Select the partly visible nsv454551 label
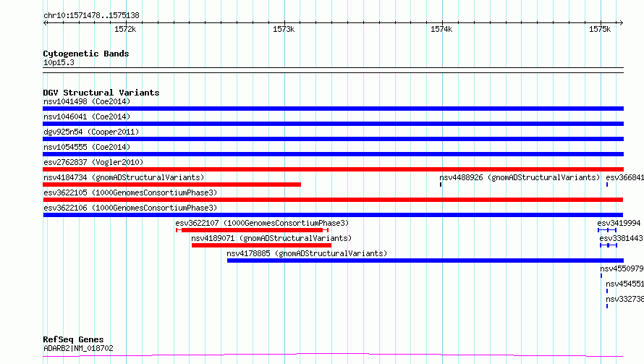The height and width of the screenshot is (364, 644). [624, 284]
